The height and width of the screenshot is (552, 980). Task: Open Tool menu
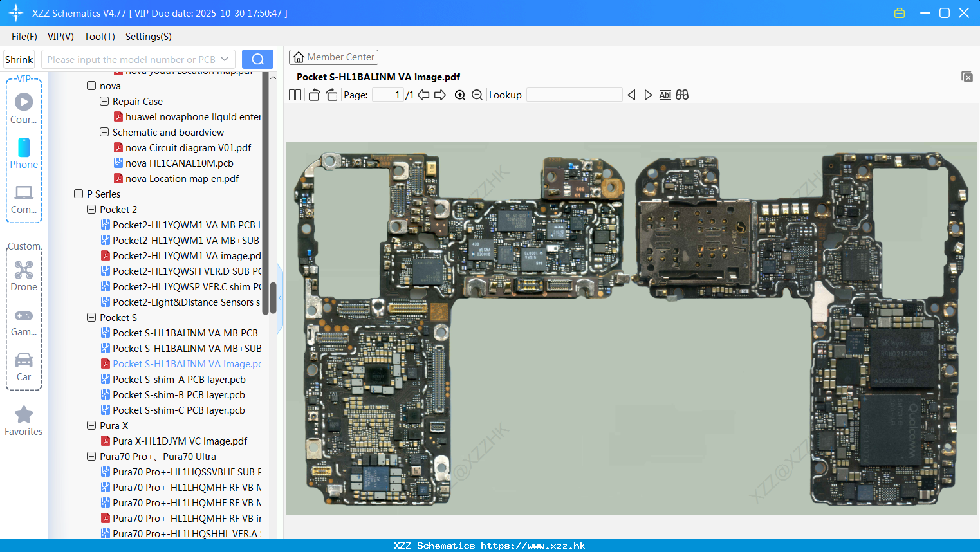tap(100, 37)
